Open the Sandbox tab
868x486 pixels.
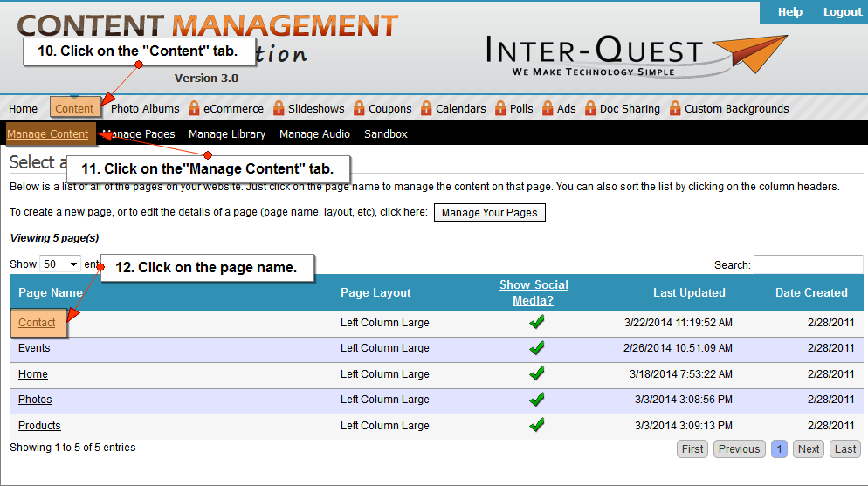(385, 134)
